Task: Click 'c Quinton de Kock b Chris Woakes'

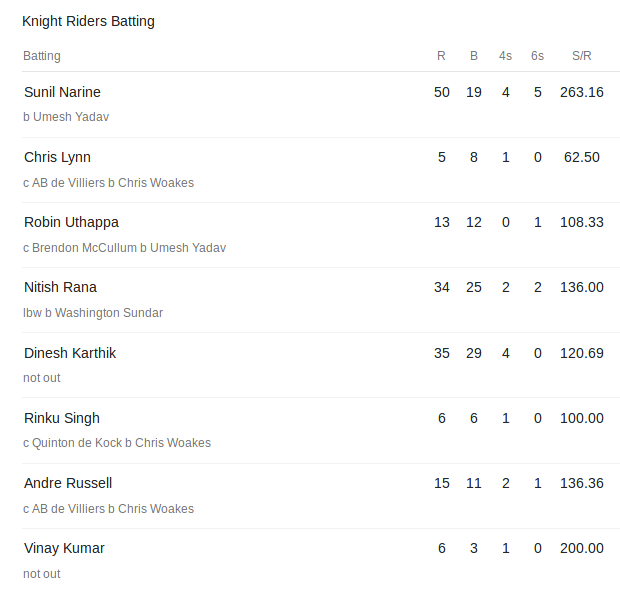Action: [x=117, y=443]
